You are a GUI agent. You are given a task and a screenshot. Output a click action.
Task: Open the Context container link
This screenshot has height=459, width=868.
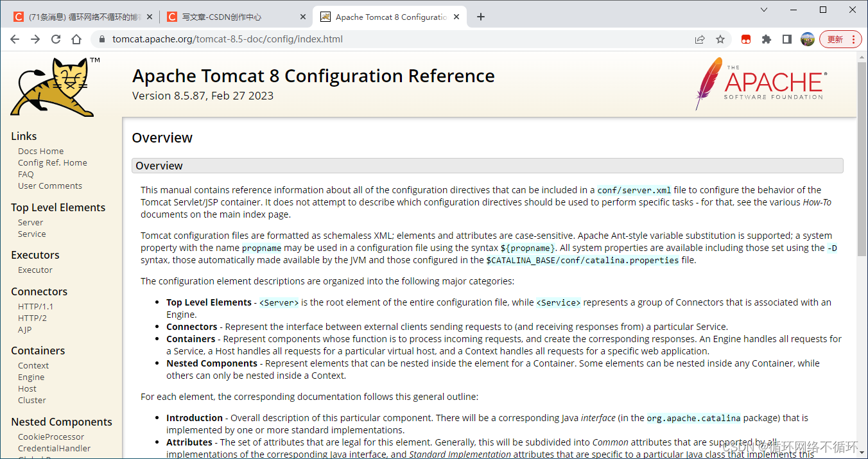[33, 366]
